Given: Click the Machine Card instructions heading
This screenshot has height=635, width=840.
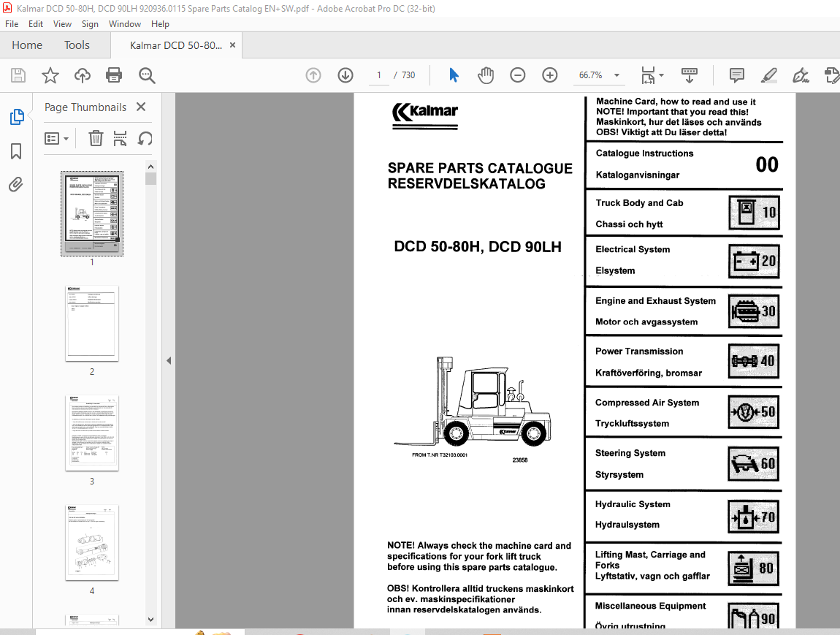Looking at the screenshot, I should click(x=679, y=117).
